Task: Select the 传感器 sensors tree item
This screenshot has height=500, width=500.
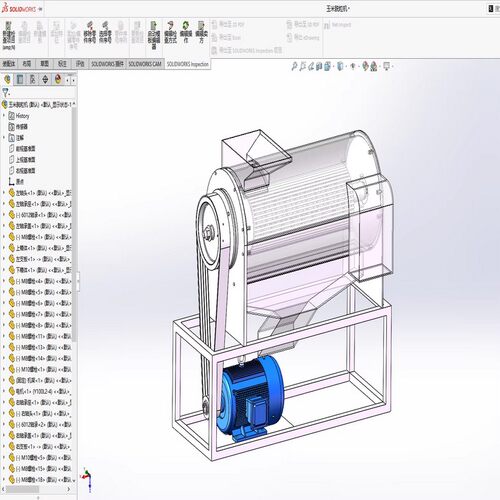Action: (x=18, y=127)
